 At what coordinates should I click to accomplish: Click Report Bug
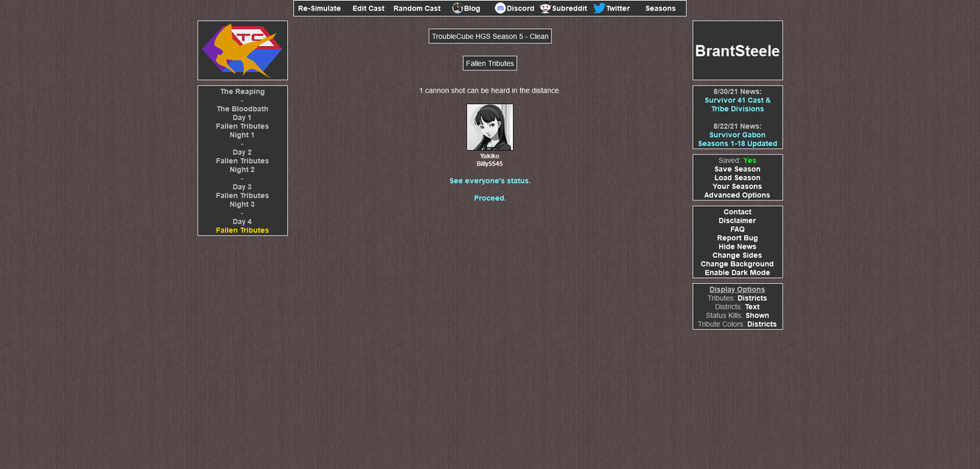[737, 238]
